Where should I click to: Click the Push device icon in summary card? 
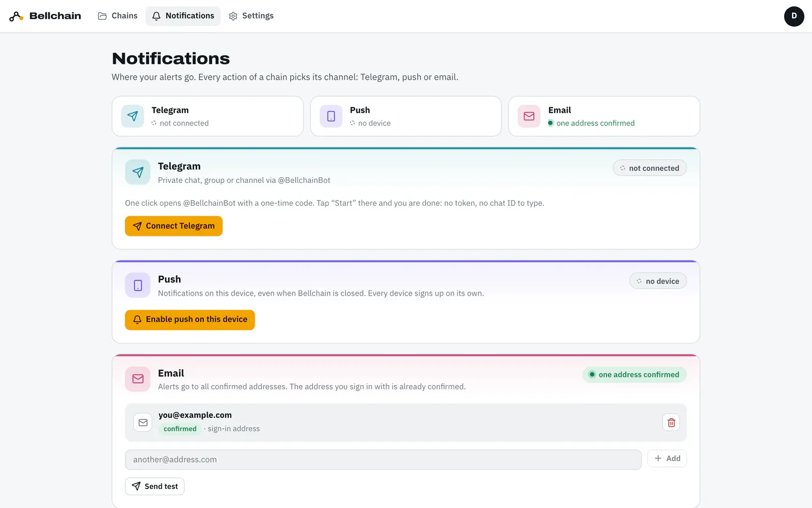331,116
